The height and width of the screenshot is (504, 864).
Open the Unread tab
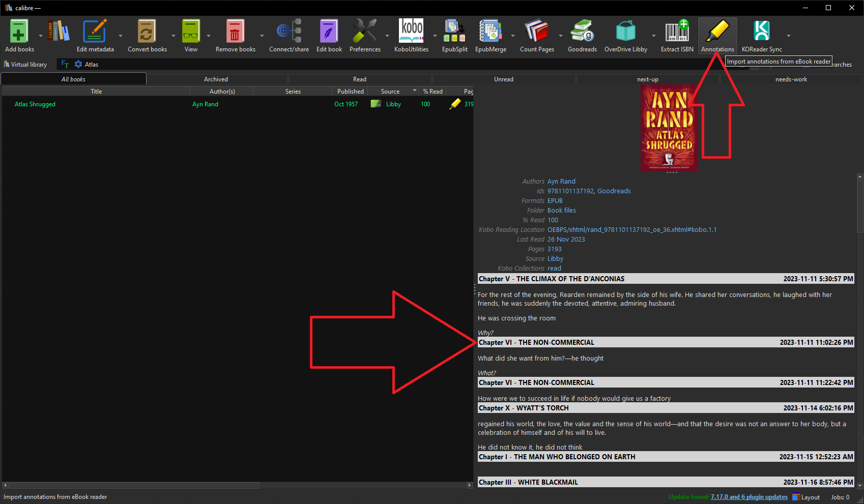(504, 79)
